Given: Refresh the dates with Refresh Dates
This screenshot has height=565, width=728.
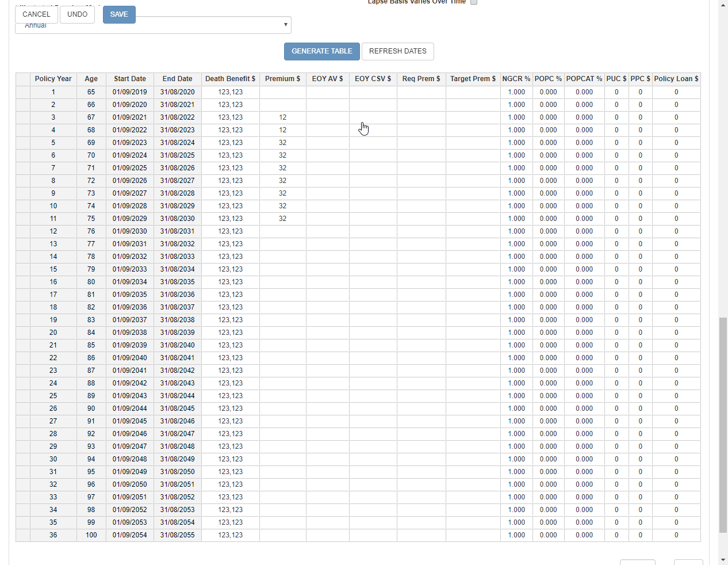Looking at the screenshot, I should (397, 51).
